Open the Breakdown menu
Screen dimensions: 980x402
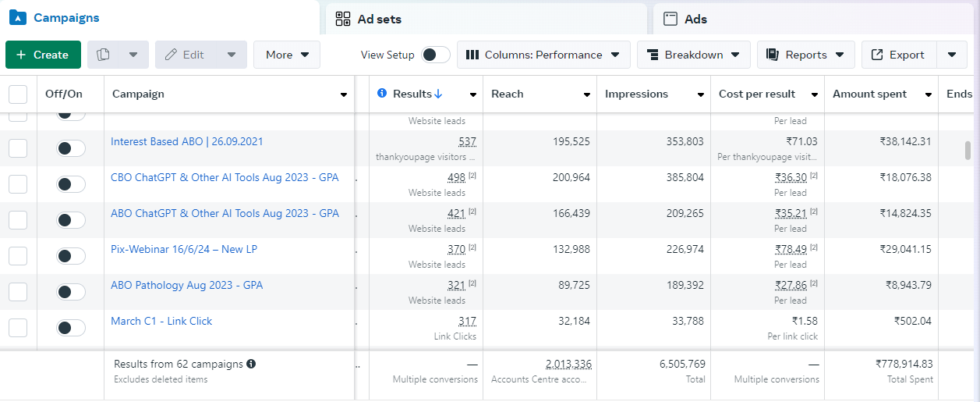pos(693,55)
